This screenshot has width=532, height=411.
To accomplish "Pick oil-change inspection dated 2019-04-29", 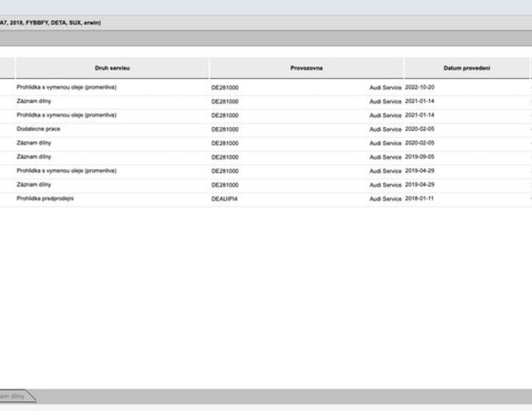I will [66, 170].
